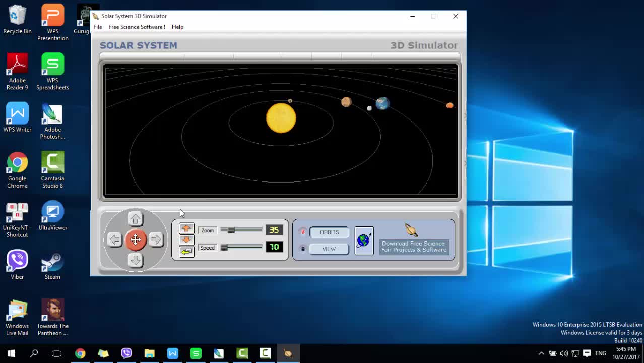
Task: Show hidden system tray icons
Action: 541,353
